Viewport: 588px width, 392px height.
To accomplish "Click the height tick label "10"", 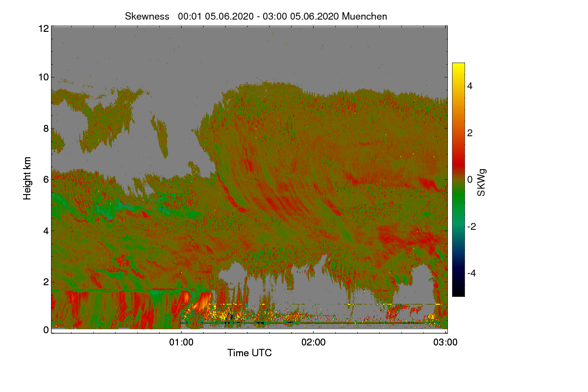I will click(x=43, y=77).
